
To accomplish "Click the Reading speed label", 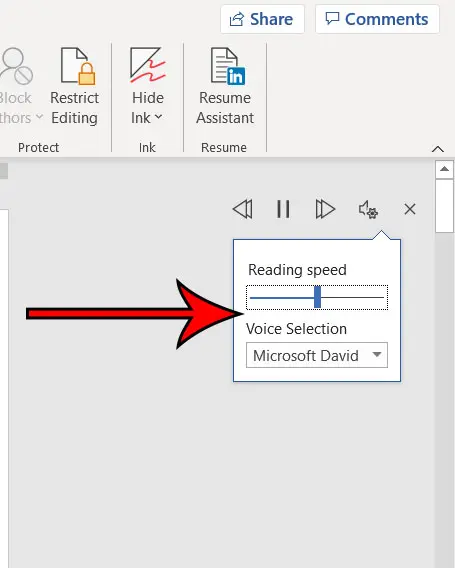I will 297,270.
